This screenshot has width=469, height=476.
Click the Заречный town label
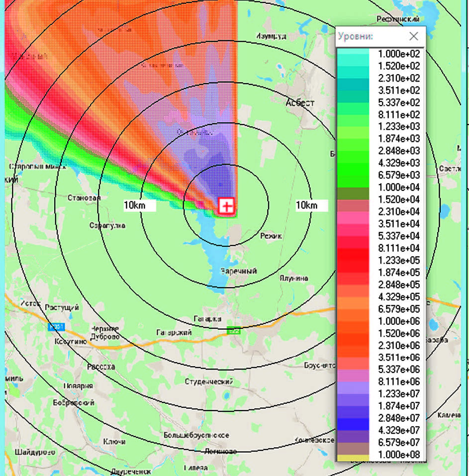[239, 271]
